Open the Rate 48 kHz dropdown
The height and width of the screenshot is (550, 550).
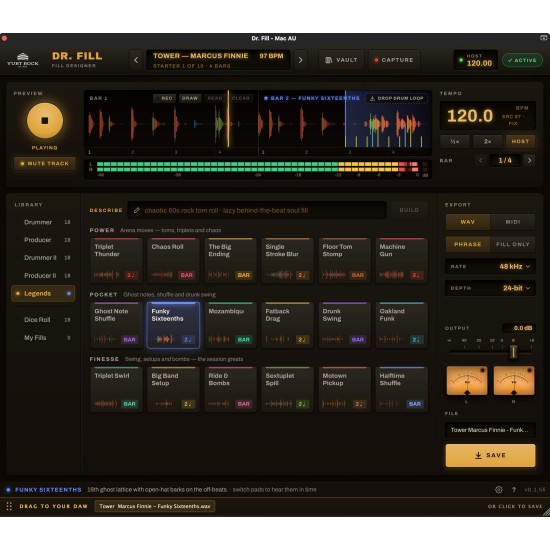click(490, 267)
